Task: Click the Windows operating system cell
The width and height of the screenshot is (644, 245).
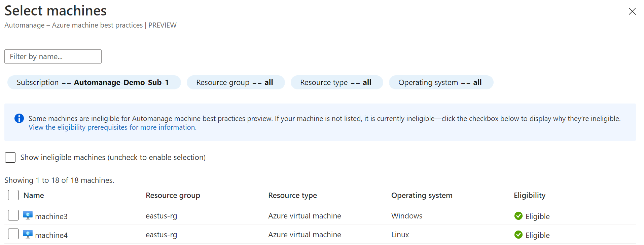Action: tap(406, 216)
